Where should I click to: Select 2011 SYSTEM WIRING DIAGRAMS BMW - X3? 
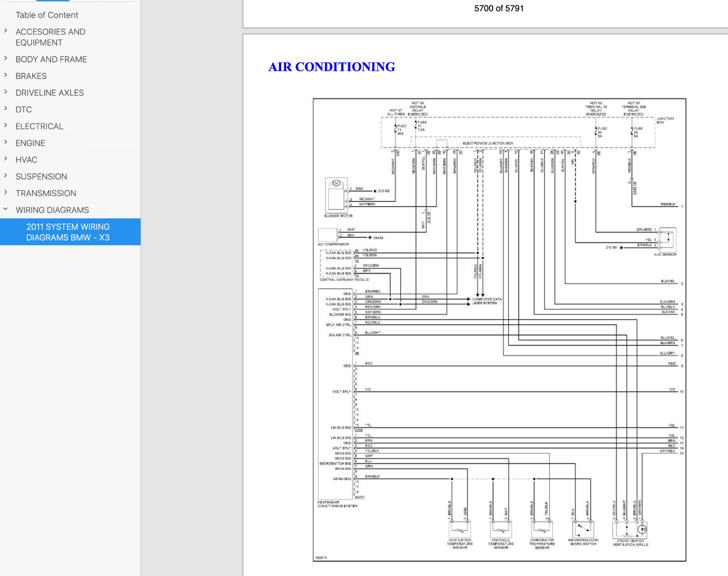click(68, 232)
